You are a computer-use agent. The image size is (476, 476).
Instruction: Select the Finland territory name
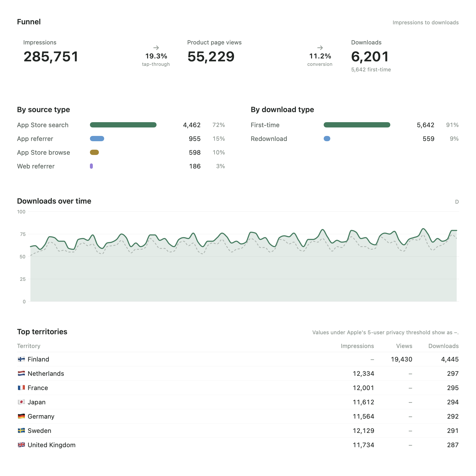38,359
